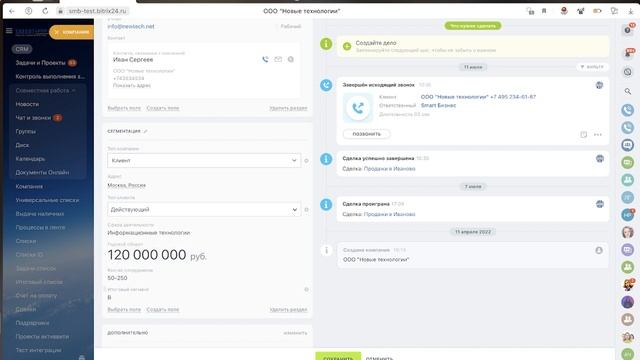Open the three-dot menu on the call entry
This screenshot has height=360, width=640.
tap(598, 135)
